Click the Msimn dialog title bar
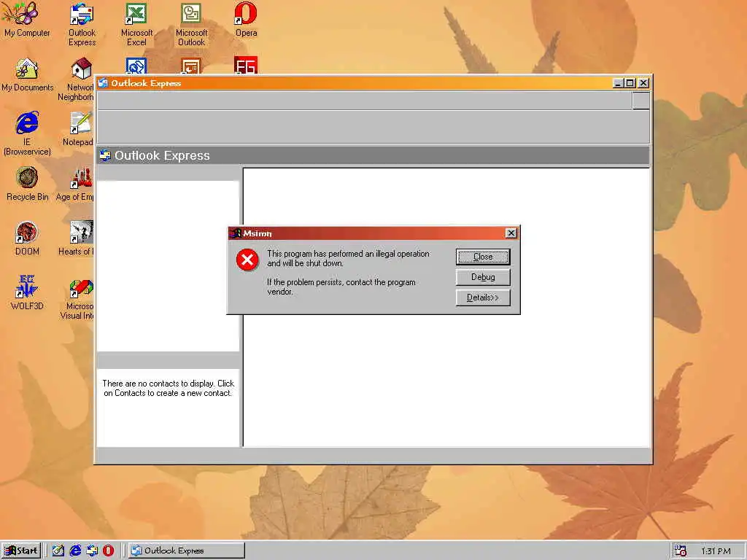Image resolution: width=747 pixels, height=560 pixels. click(x=373, y=233)
